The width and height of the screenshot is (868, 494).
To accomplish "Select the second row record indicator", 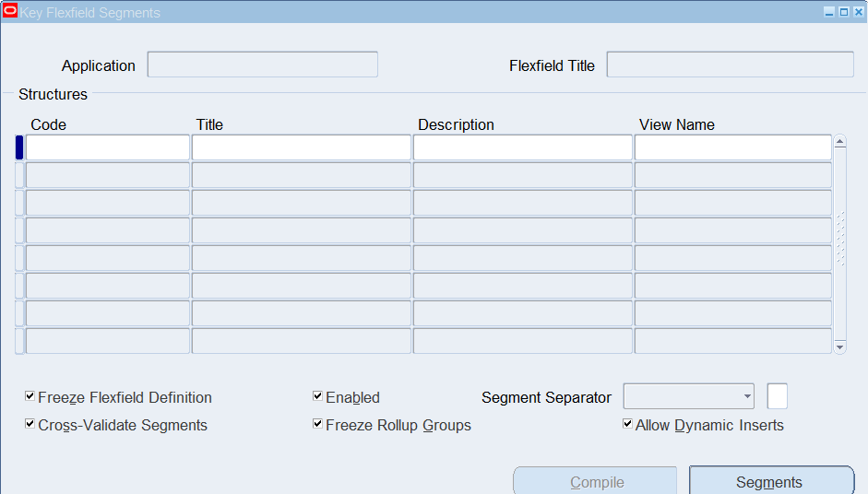I will [19, 175].
